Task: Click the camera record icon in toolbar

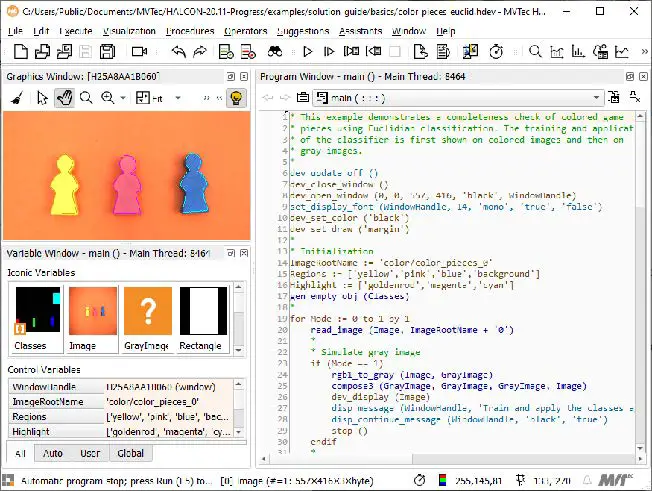Action: [138, 51]
